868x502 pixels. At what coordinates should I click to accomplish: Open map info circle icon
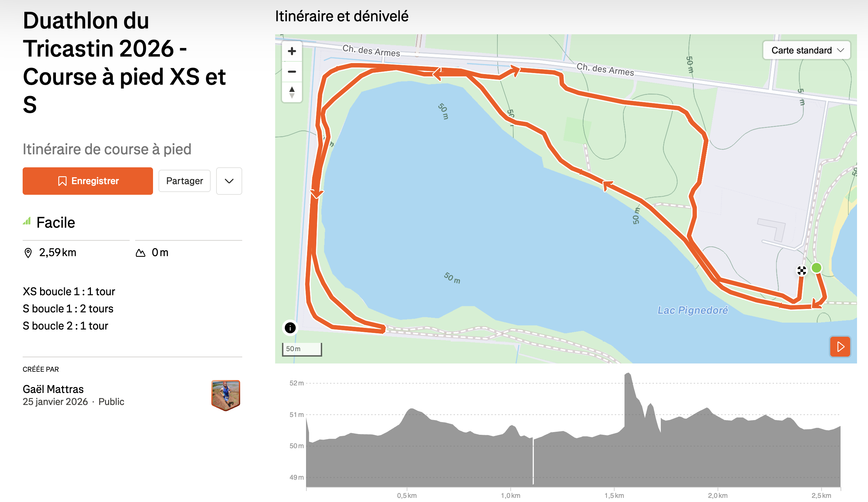click(x=290, y=327)
